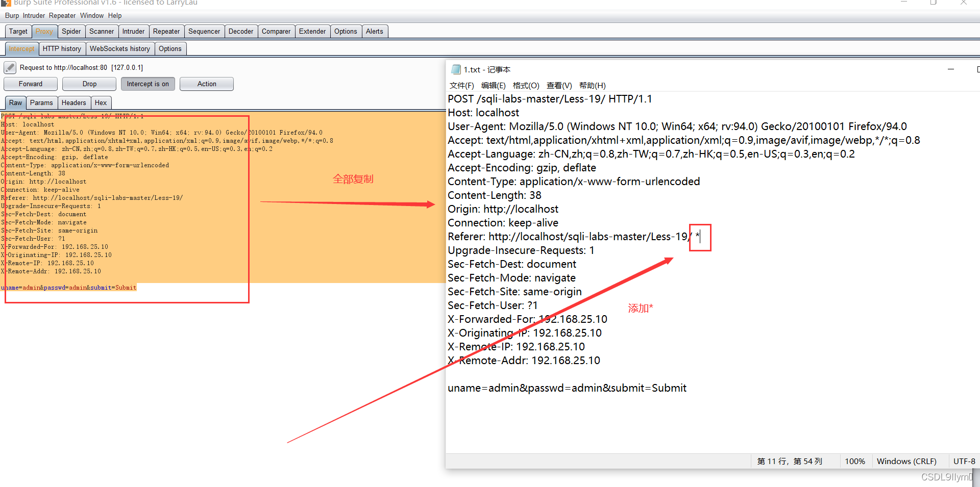Switch to the HTTP history tab
Screen dimensions: 980x487
pyautogui.click(x=62, y=48)
